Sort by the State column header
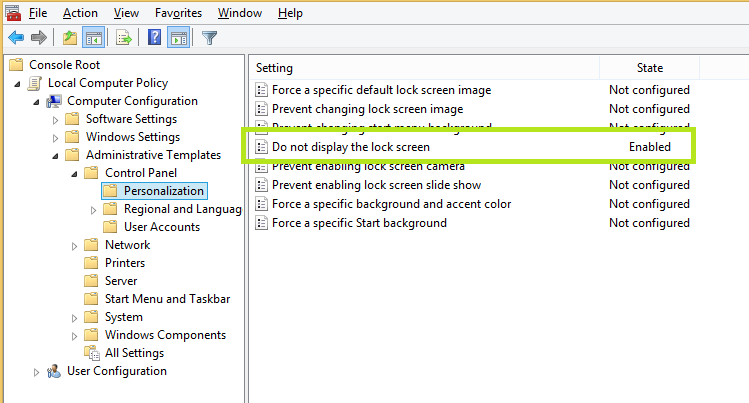Screen dimensions: 749x403 [x=650, y=68]
